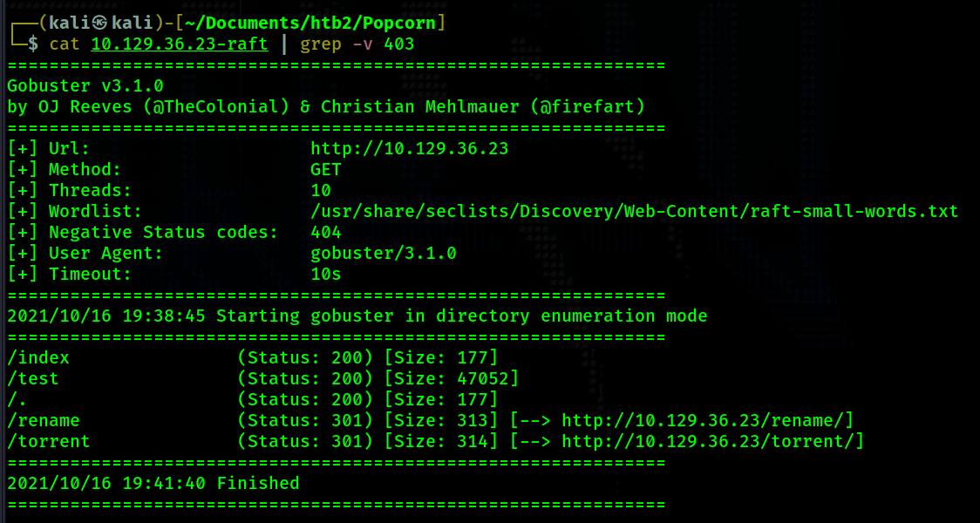Click the underlined 10.129.36.23-raft filename
Screen dimensions: 980x523
(180, 45)
